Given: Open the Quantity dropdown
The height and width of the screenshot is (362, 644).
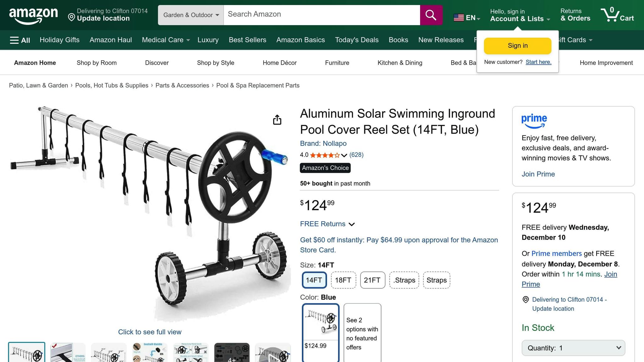Looking at the screenshot, I should click(x=573, y=348).
